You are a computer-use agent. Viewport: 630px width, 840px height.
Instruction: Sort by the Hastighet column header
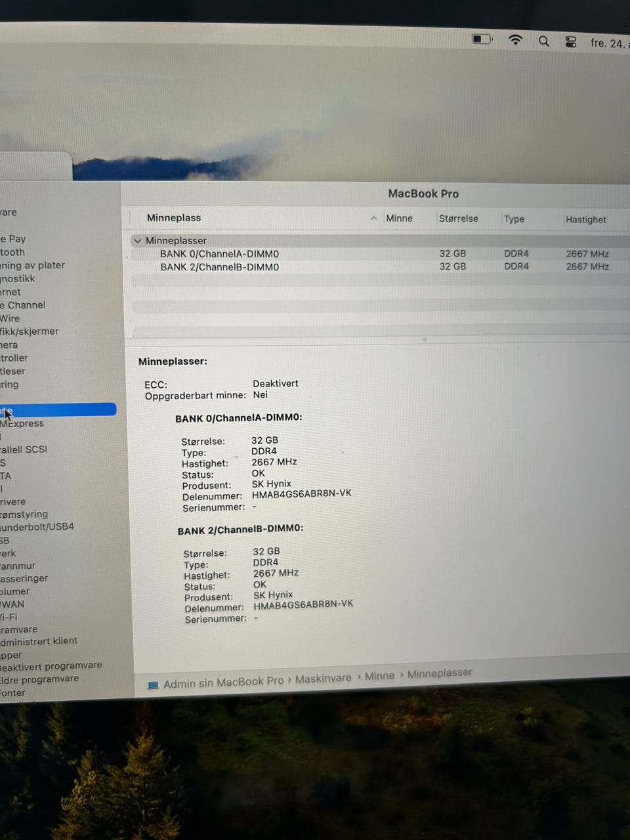[586, 220]
